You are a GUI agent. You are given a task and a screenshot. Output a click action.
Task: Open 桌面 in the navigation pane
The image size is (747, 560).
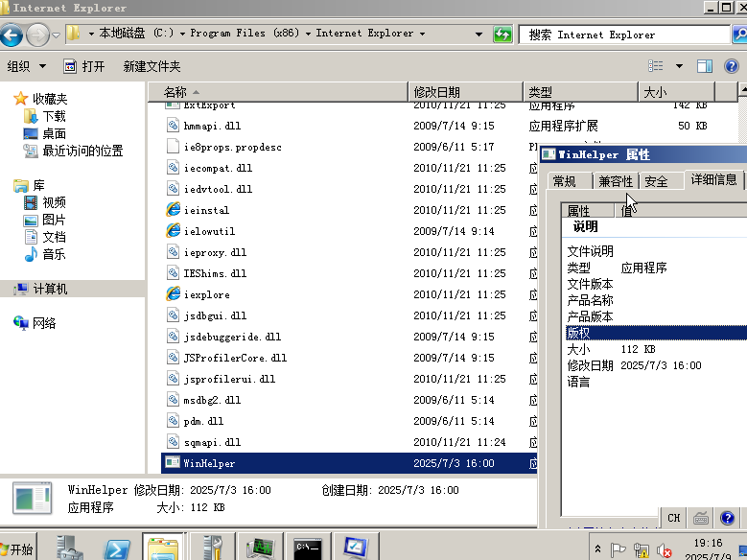[x=54, y=133]
